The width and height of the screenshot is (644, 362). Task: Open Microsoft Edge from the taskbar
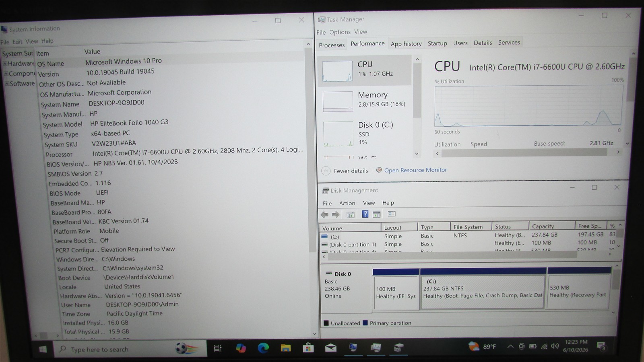click(263, 348)
